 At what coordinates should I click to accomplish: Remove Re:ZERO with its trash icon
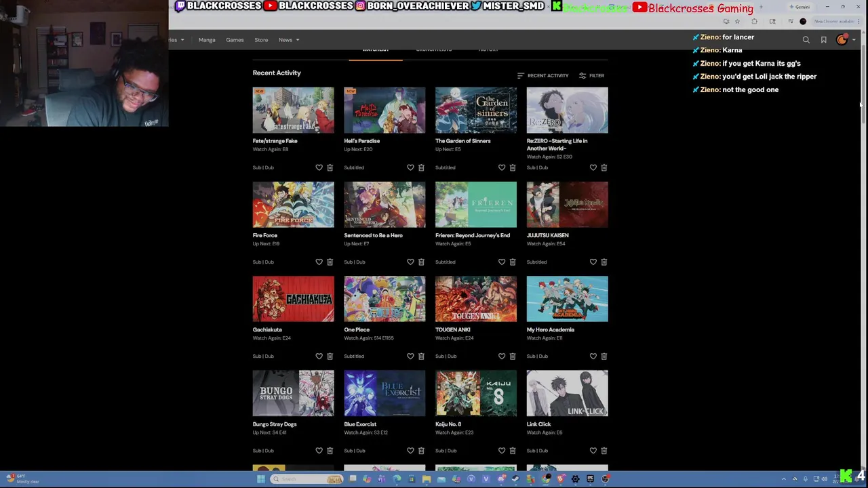tap(604, 167)
